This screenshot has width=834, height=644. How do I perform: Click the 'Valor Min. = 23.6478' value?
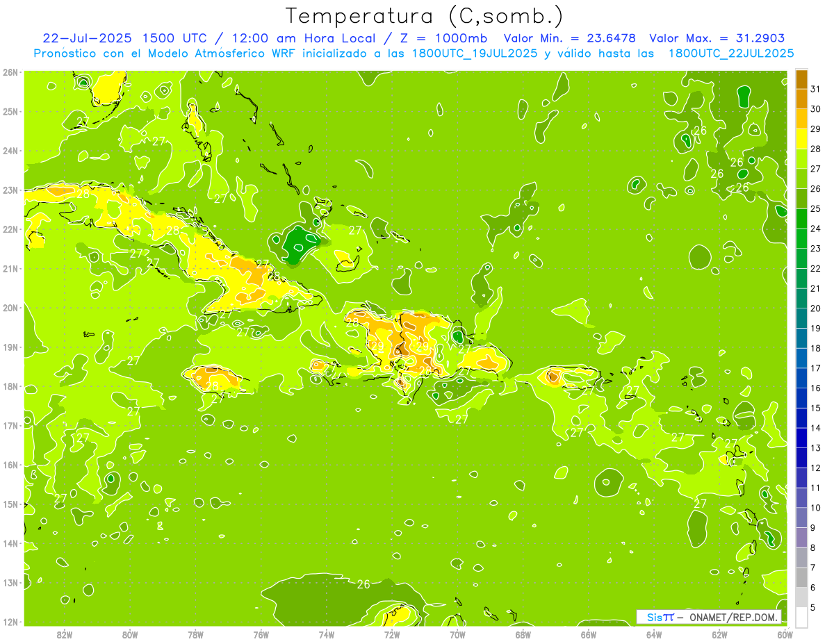pyautogui.click(x=571, y=38)
